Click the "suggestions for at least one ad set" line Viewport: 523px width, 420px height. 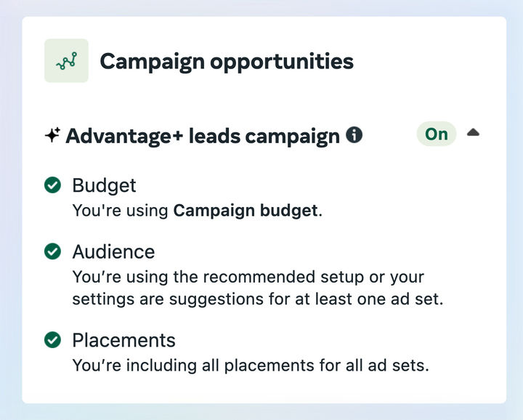258,299
